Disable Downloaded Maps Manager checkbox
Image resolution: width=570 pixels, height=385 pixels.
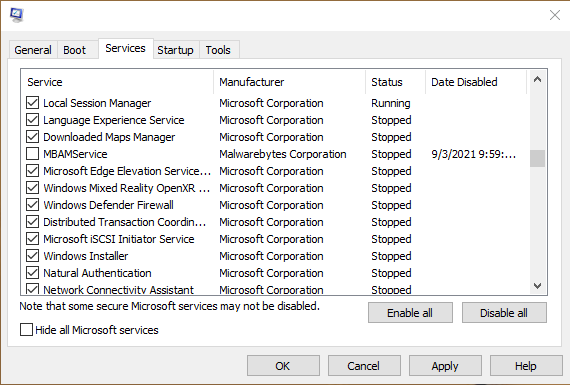pyautogui.click(x=32, y=137)
